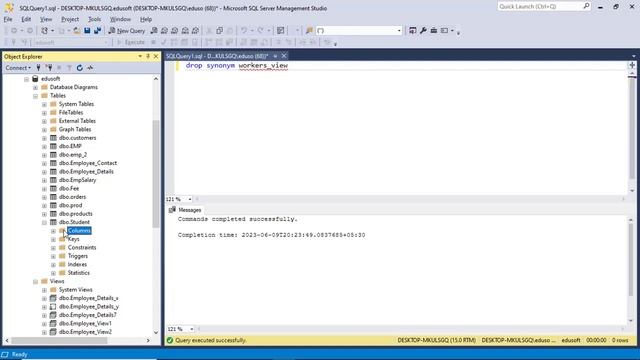
Task: Click the text workers_view in query editor
Action: [x=263, y=65]
